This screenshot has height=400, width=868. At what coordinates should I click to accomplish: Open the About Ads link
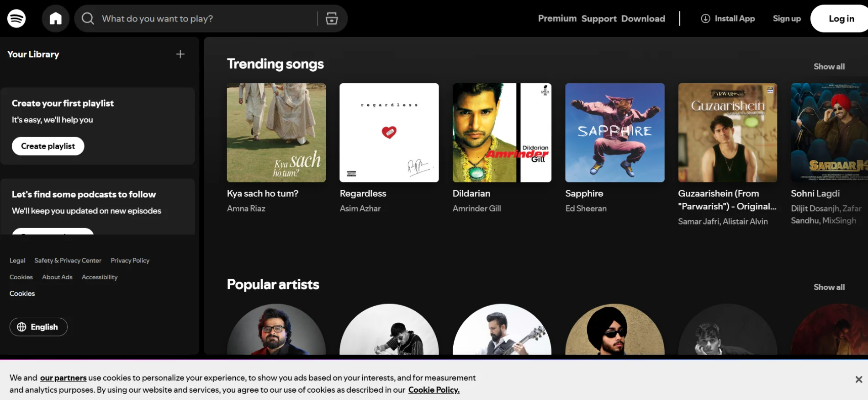[57, 277]
